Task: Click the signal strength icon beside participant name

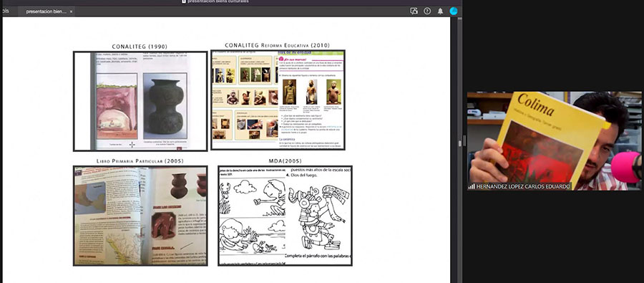Action: (x=472, y=186)
